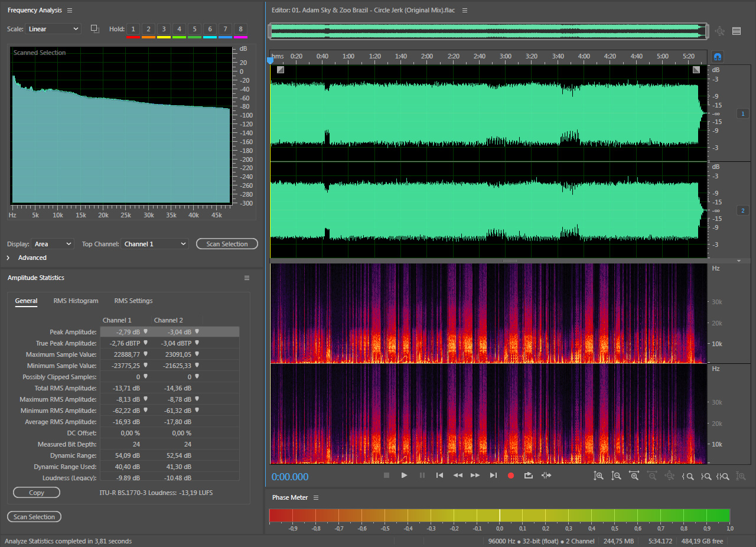This screenshot has height=547, width=756.
Task: Click the magenta color bar under Hold 8
Action: point(240,37)
